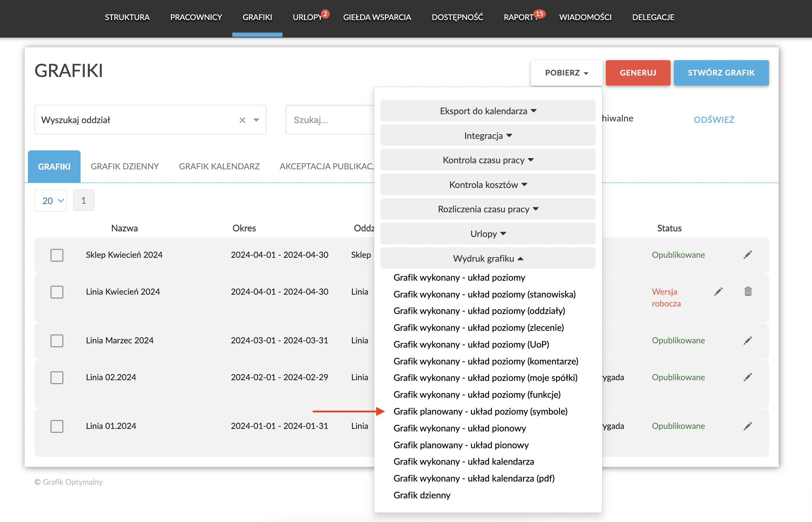Open Urlopy notifications badge showing 2
The height and width of the screenshot is (522, 812).
point(325,14)
